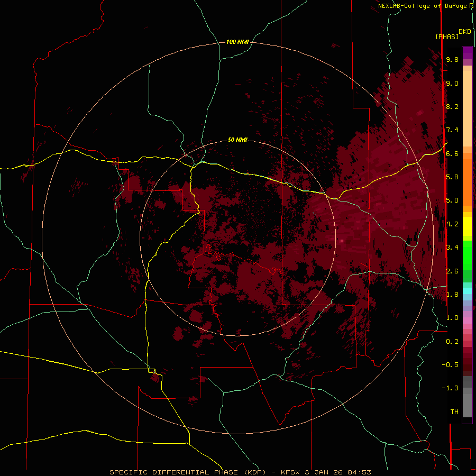The image size is (476, 476).
Task: Click the 2.6 legend value
Action: (x=452, y=271)
